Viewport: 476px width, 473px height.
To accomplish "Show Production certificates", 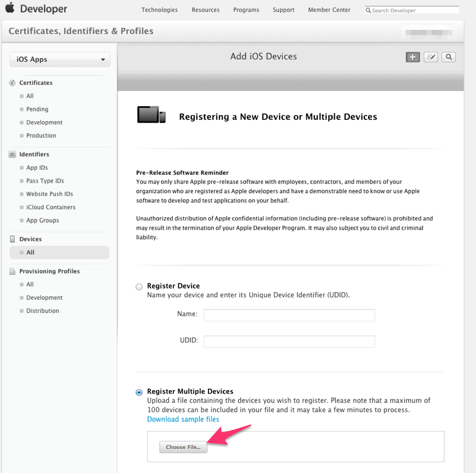I will 41,136.
